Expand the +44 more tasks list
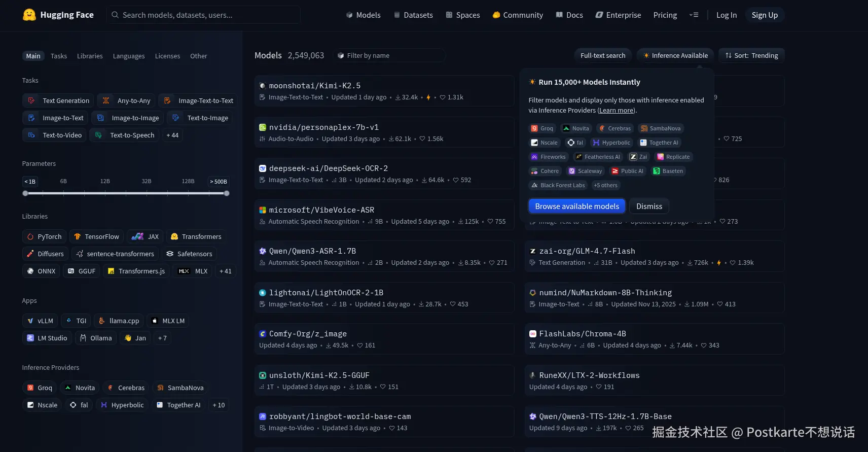 [x=172, y=135]
